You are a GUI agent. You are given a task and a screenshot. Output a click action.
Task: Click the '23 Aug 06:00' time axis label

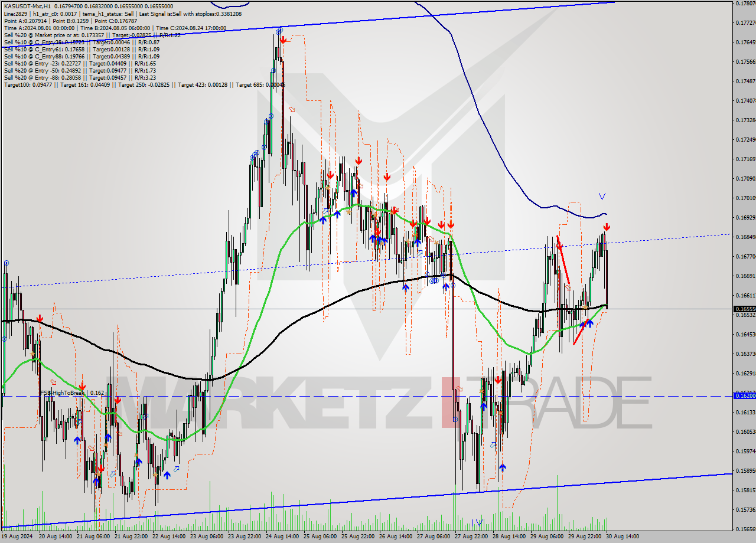206,537
